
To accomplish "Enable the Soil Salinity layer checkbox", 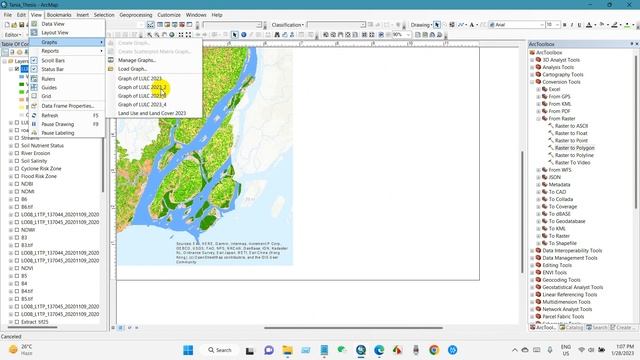I will 17,161.
